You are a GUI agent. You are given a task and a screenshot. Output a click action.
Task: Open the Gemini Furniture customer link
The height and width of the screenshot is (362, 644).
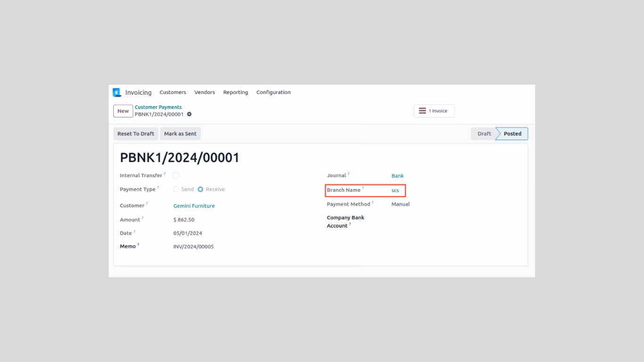tap(194, 206)
